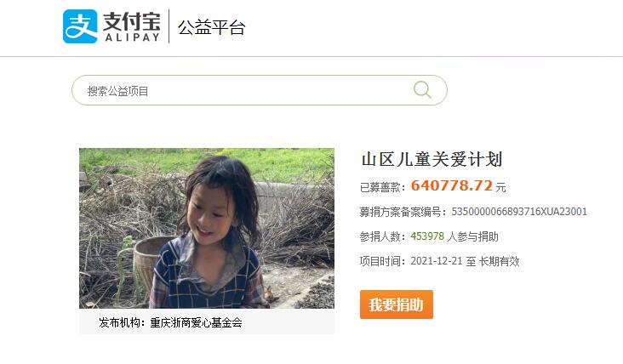623x364 pixels.
Task: Click the 453978 participant count
Action: click(427, 236)
